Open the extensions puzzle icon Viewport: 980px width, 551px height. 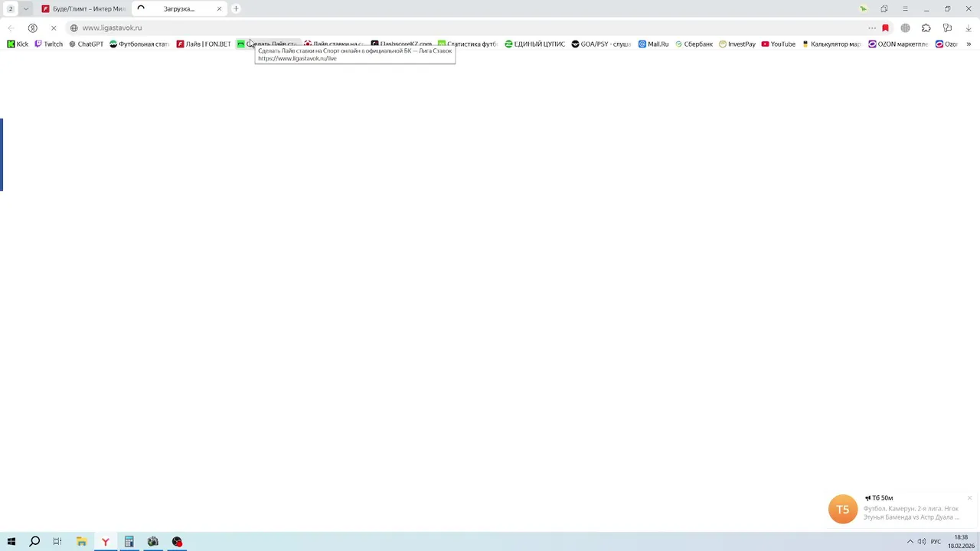tap(926, 28)
